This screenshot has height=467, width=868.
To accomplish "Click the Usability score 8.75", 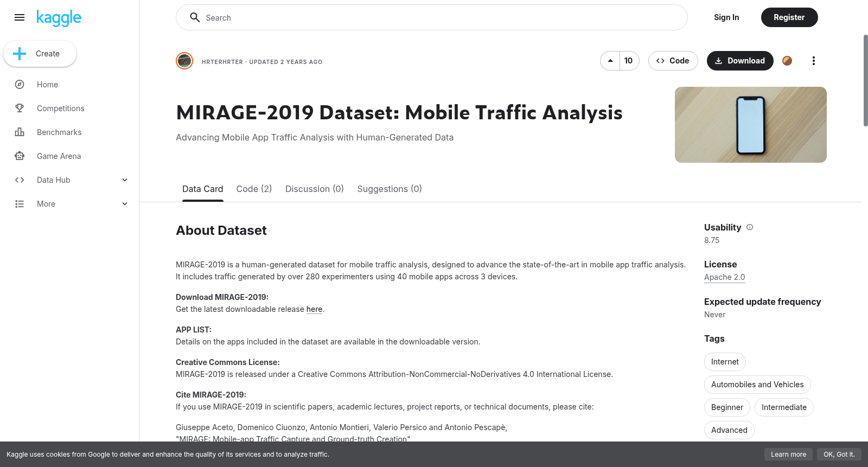I will tap(712, 240).
